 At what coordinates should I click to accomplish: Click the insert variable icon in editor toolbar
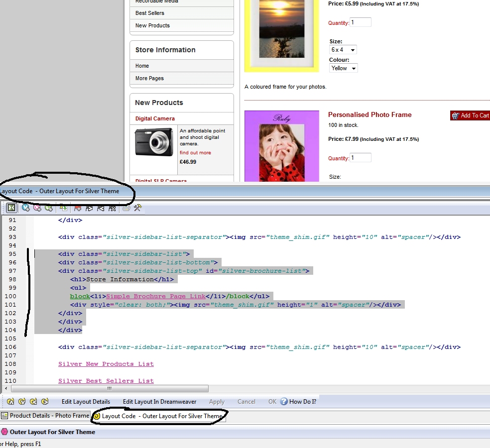[25, 208]
